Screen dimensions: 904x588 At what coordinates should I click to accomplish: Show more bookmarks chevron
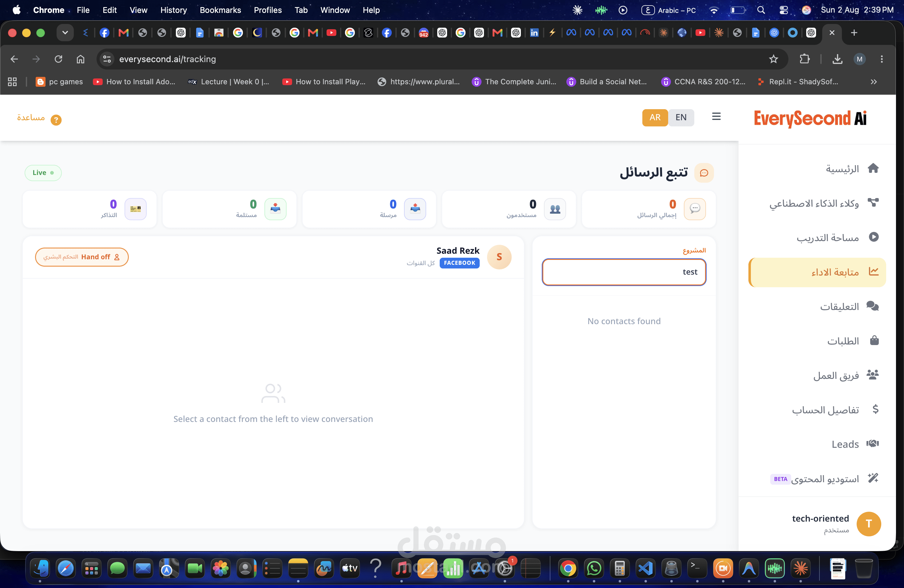click(x=874, y=82)
